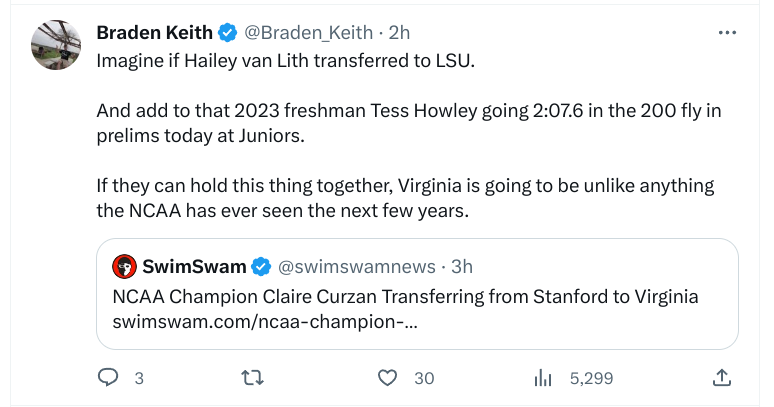Viewport: 774px width, 407px height.
Task: Click SwimSwam's blue verified badge
Action: 260,266
